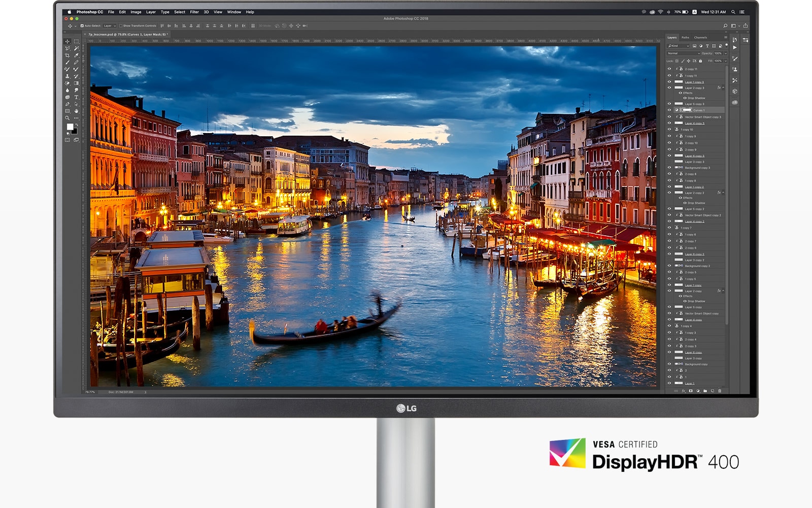Open the Opacity dropdown arrow
Image resolution: width=812 pixels, height=508 pixels.
pyautogui.click(x=726, y=53)
